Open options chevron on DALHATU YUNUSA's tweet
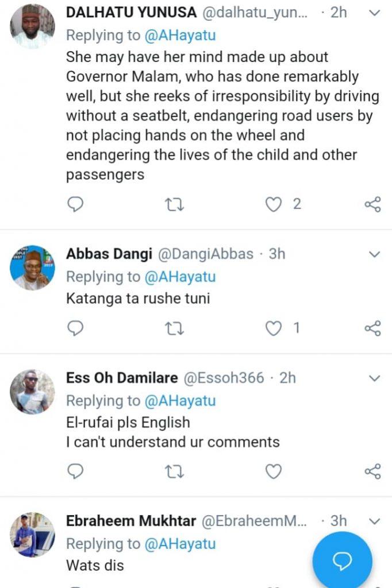392x588 pixels. (x=374, y=13)
